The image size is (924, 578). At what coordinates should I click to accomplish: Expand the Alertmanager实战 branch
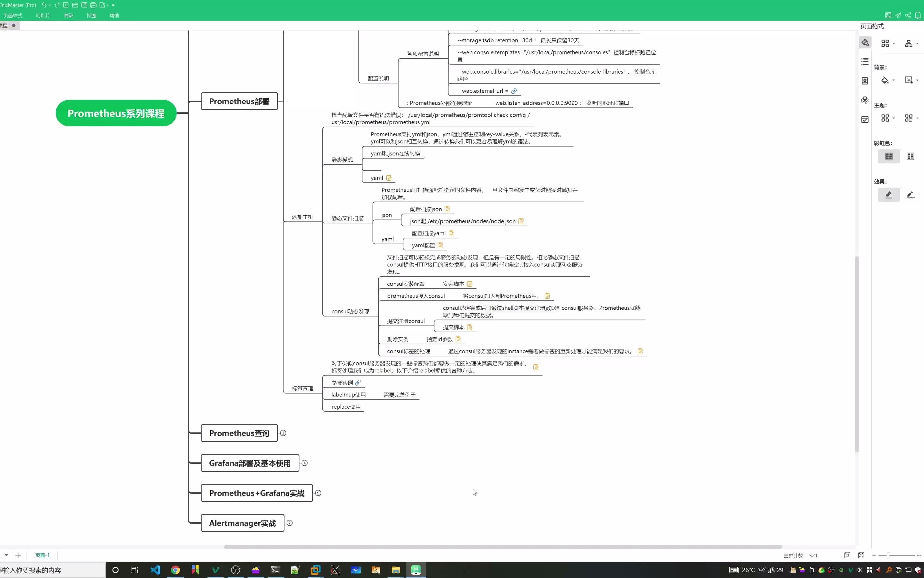(289, 523)
